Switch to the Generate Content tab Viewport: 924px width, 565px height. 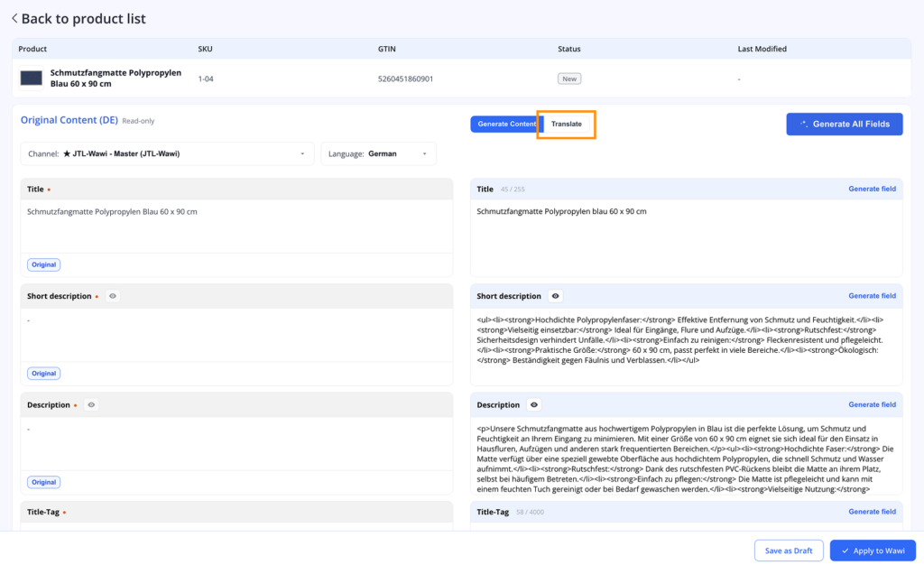coord(506,125)
